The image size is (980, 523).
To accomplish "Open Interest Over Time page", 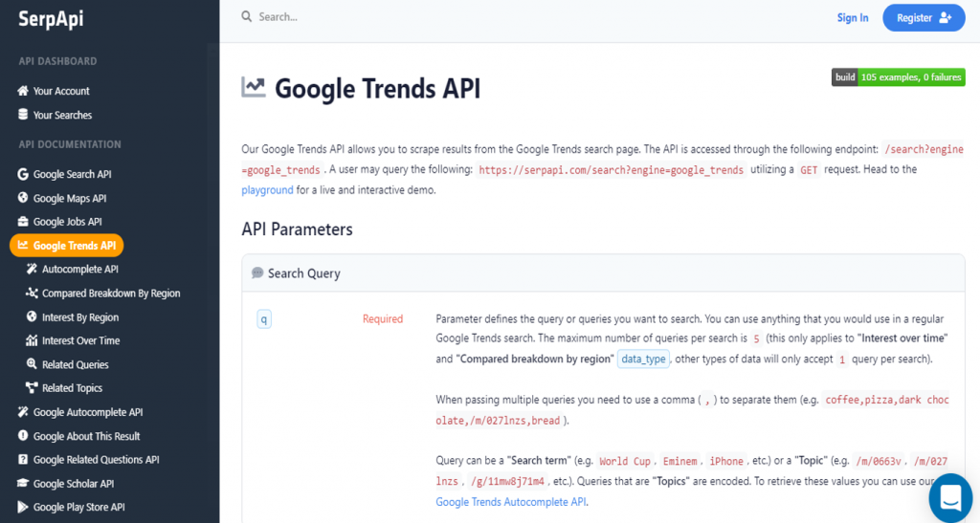I will 81,340.
